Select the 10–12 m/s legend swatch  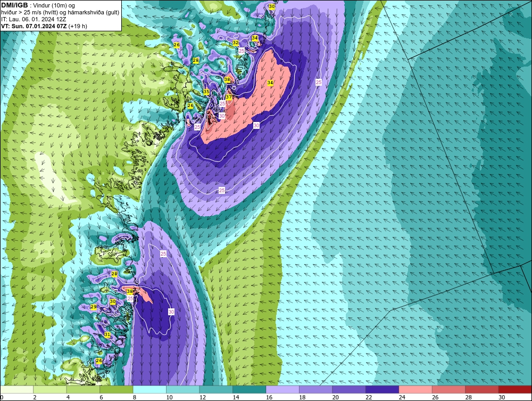pyautogui.click(x=183, y=389)
